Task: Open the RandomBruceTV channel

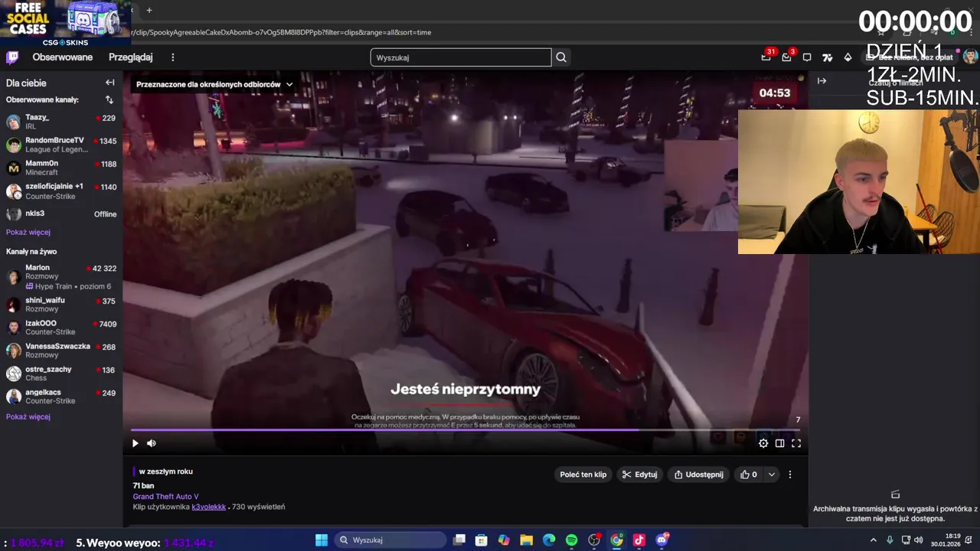Action: point(61,145)
